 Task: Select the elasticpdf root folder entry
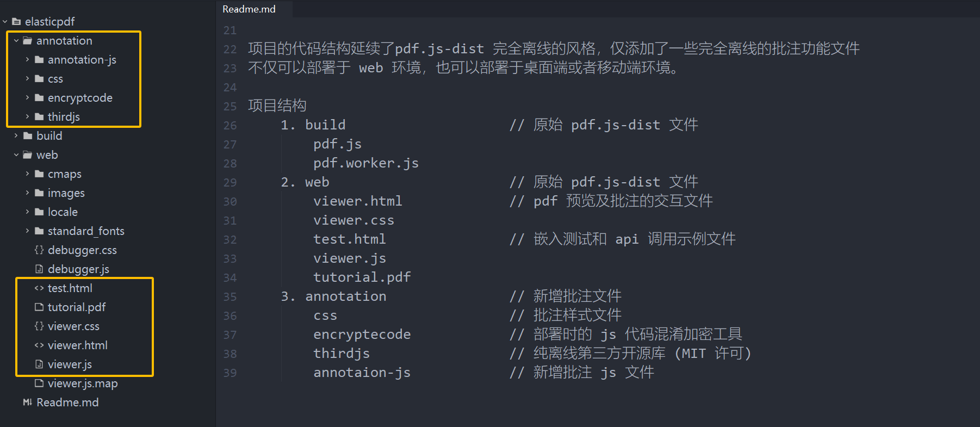click(52, 21)
